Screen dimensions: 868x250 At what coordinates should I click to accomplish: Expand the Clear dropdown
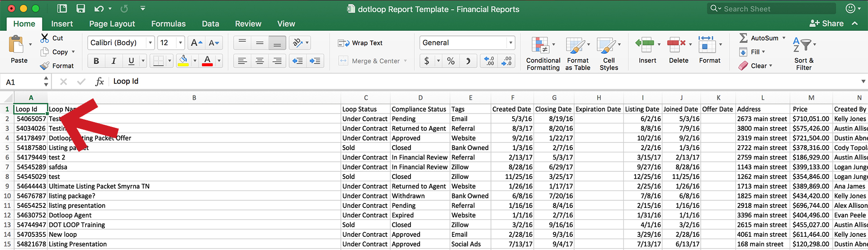click(771, 66)
